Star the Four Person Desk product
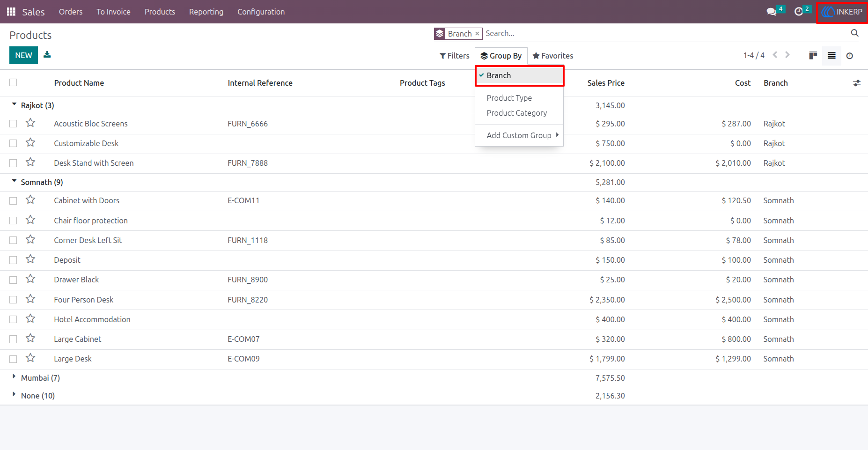This screenshot has width=868, height=450. (x=30, y=299)
